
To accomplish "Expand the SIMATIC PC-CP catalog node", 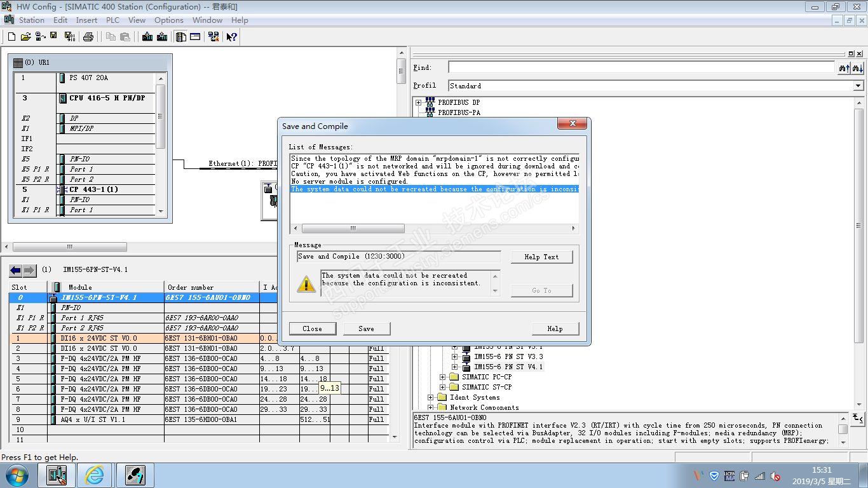I will pos(443,377).
